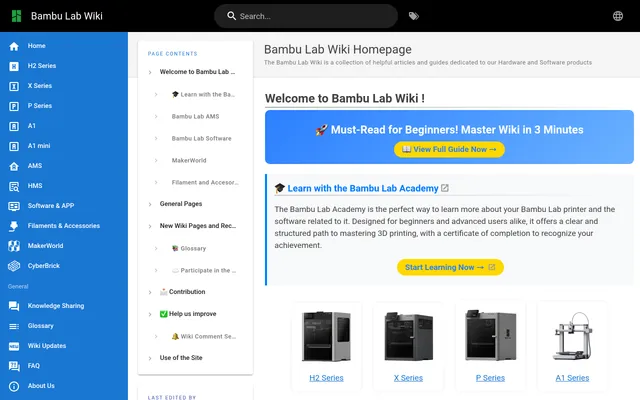Open the A1 Series link under printer image

tap(572, 378)
